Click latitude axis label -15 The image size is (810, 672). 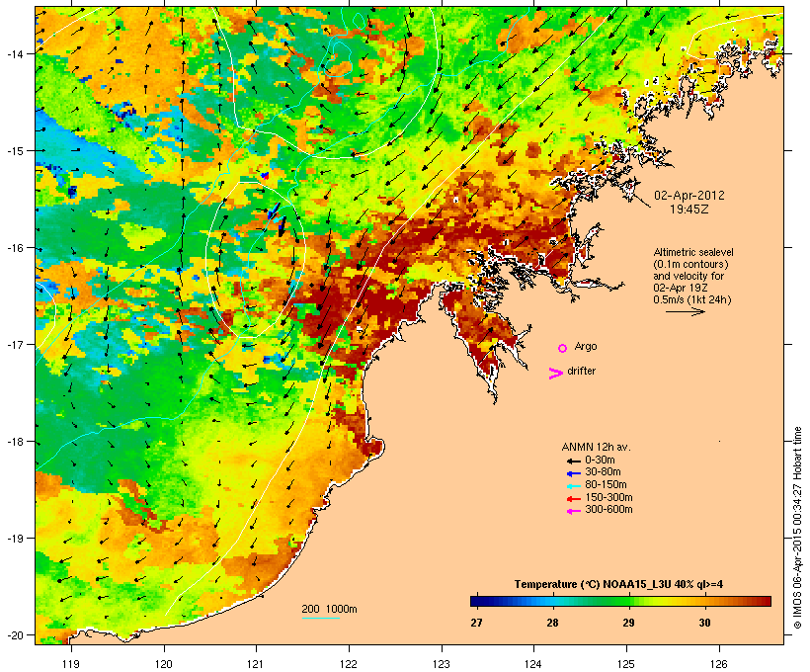click(14, 151)
